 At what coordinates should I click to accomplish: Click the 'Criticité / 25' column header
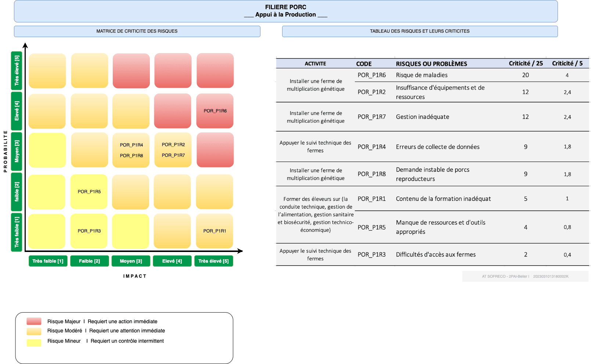pyautogui.click(x=526, y=64)
